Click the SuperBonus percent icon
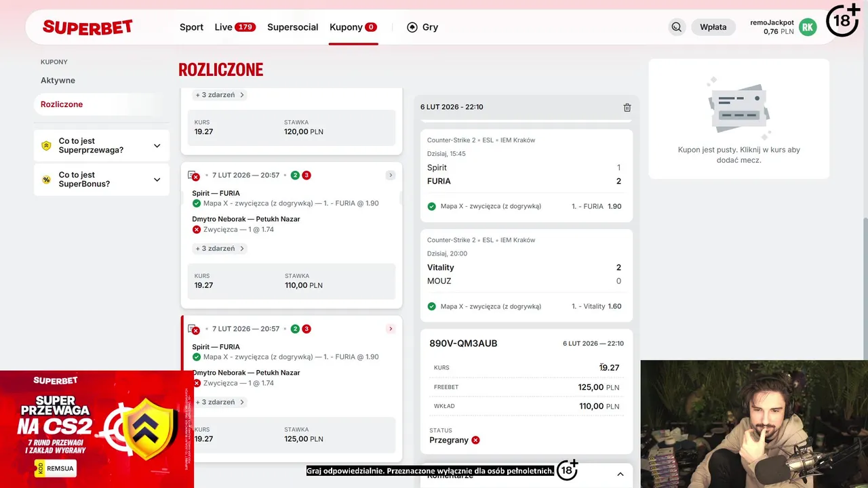Viewport: 868px width, 488px height. 46,180
